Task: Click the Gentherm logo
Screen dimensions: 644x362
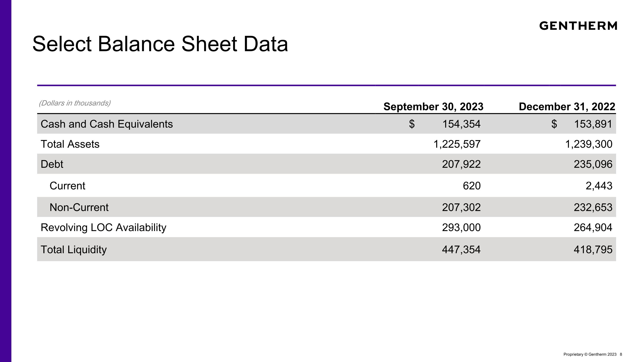Action: pos(578,26)
